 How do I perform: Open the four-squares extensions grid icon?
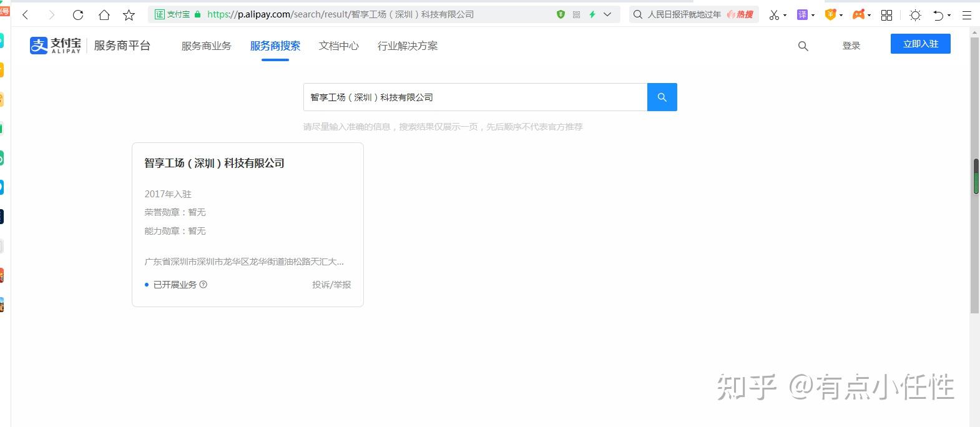(x=886, y=15)
